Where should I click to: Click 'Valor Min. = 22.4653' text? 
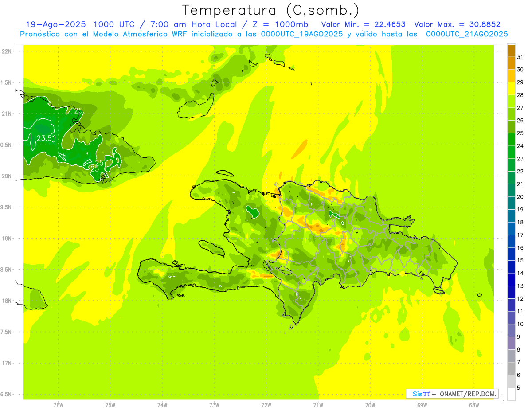tap(363, 24)
